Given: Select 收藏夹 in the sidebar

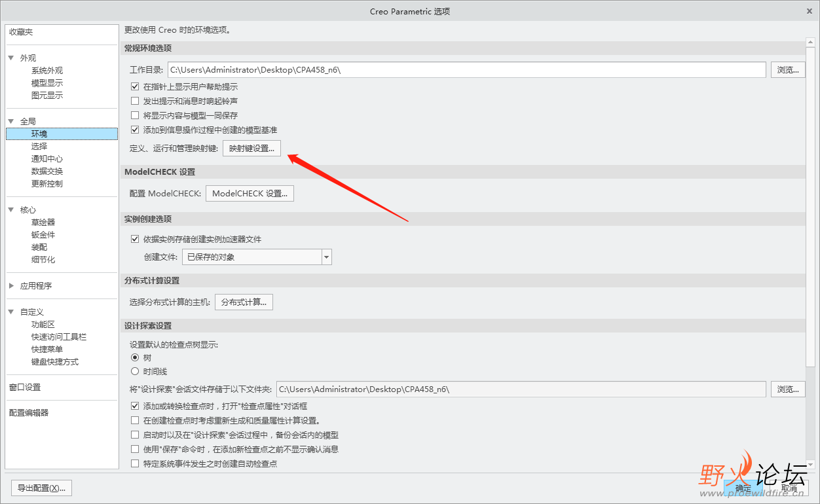Looking at the screenshot, I should pyautogui.click(x=21, y=32).
